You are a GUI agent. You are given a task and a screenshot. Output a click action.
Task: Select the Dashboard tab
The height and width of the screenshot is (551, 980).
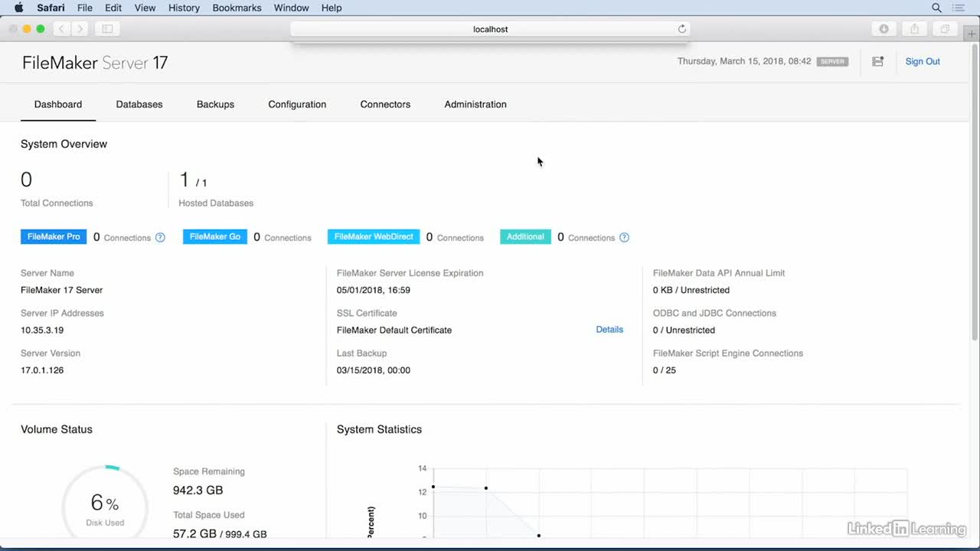click(x=58, y=104)
